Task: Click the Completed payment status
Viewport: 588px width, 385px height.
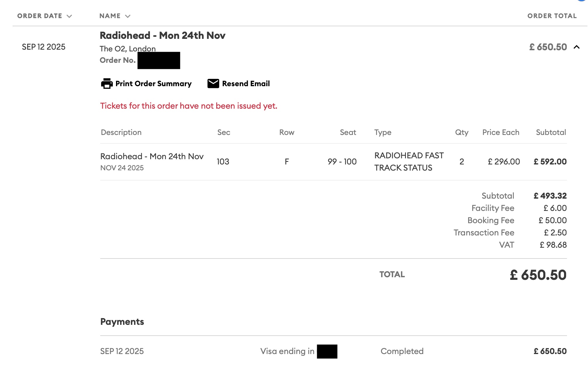Action: (x=402, y=351)
